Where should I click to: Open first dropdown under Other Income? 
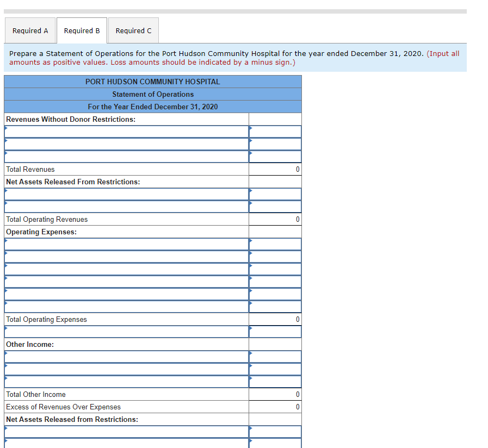[125, 357]
